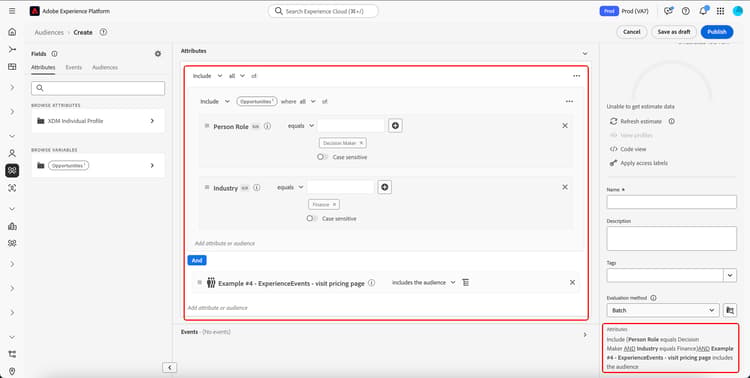Focus the Search Experience Cloud field
The width and height of the screenshot is (750, 378).
323,11
